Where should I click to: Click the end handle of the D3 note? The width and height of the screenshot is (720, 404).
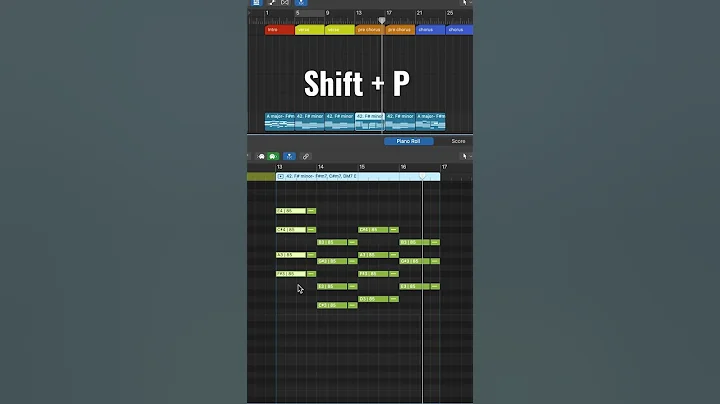(x=394, y=299)
